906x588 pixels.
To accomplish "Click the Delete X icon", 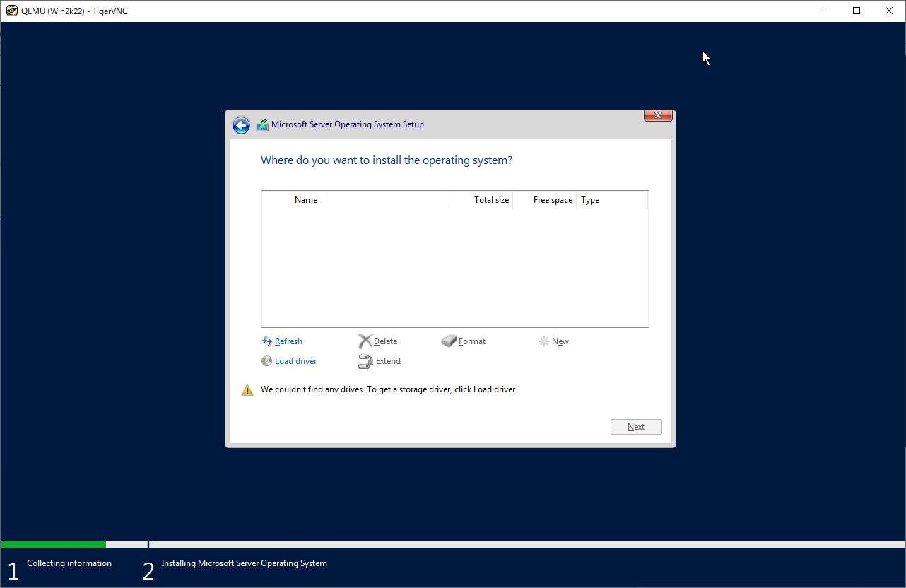I will 365,341.
